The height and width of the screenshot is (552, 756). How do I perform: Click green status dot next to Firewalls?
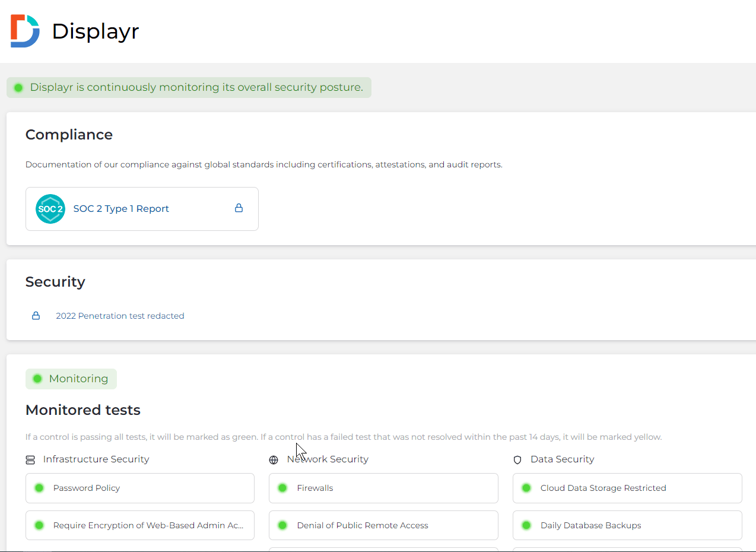[x=283, y=488]
